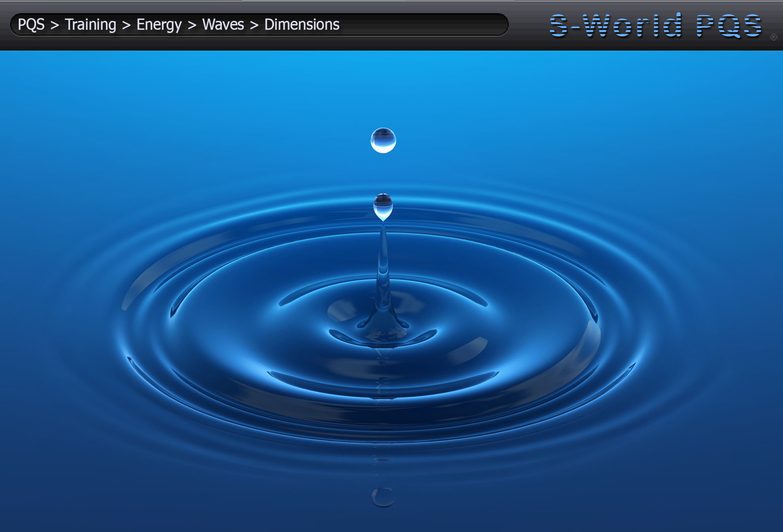Click the S-World PQS logo
783x532 pixels.
pos(656,25)
